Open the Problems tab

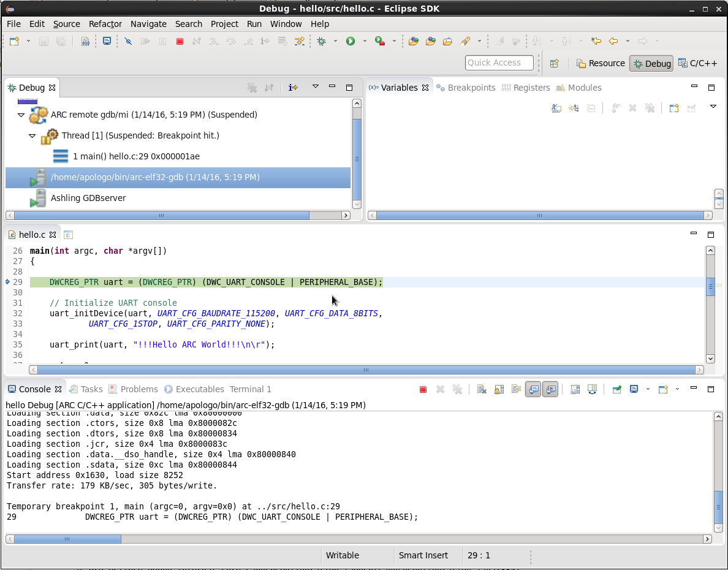click(133, 389)
